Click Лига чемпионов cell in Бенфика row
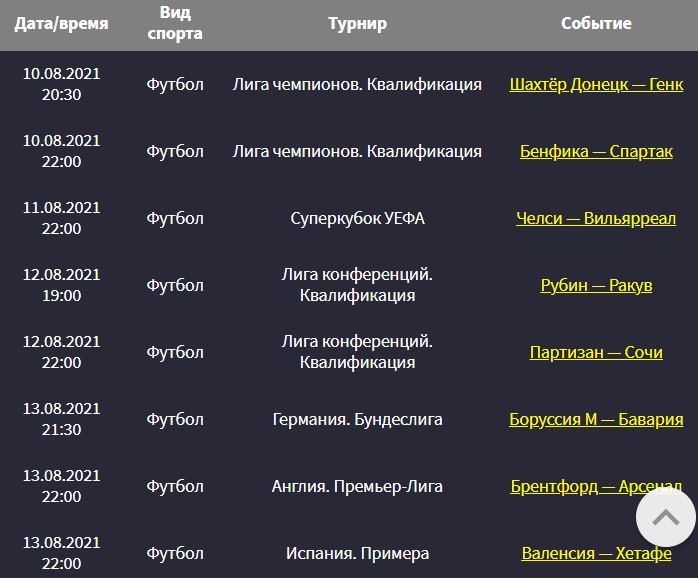 (x=357, y=151)
